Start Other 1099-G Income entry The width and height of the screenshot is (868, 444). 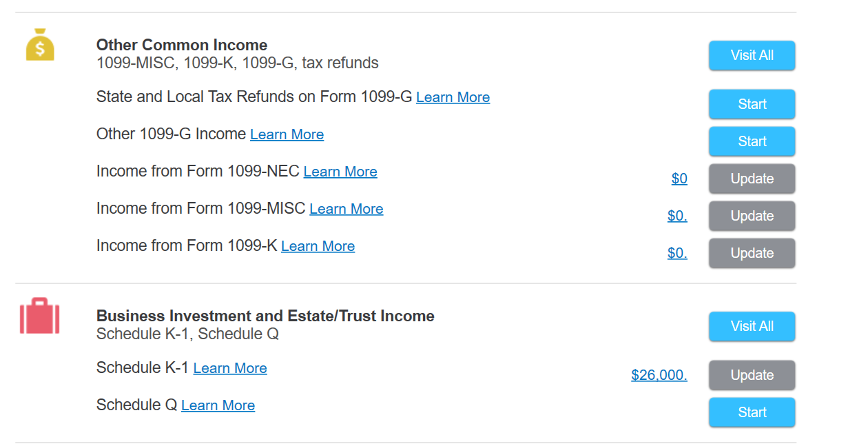tap(752, 141)
